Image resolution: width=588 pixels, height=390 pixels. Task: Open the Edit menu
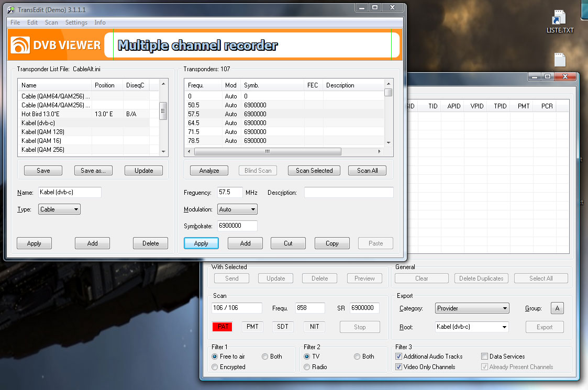(32, 23)
